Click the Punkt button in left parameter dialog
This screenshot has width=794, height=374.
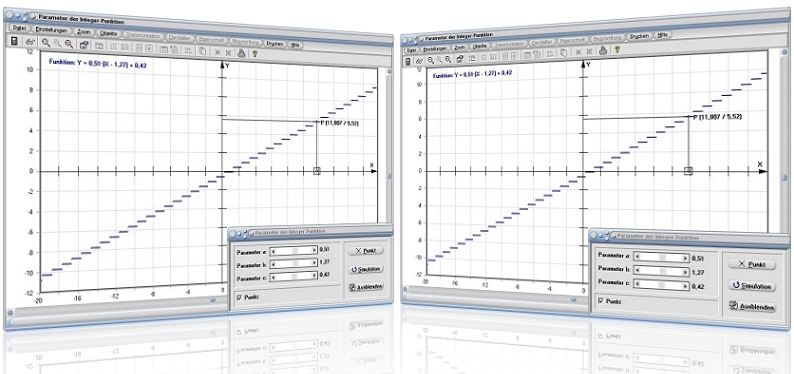[366, 250]
